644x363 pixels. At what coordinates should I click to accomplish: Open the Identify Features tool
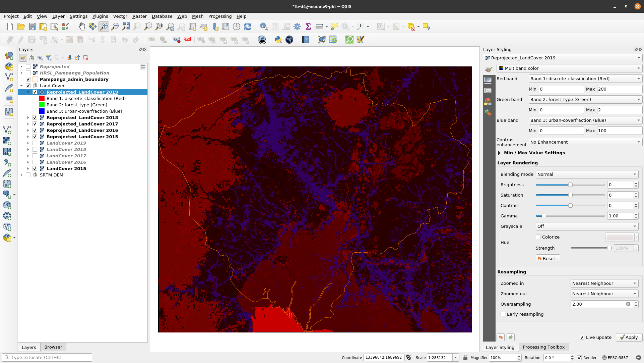pos(264,27)
